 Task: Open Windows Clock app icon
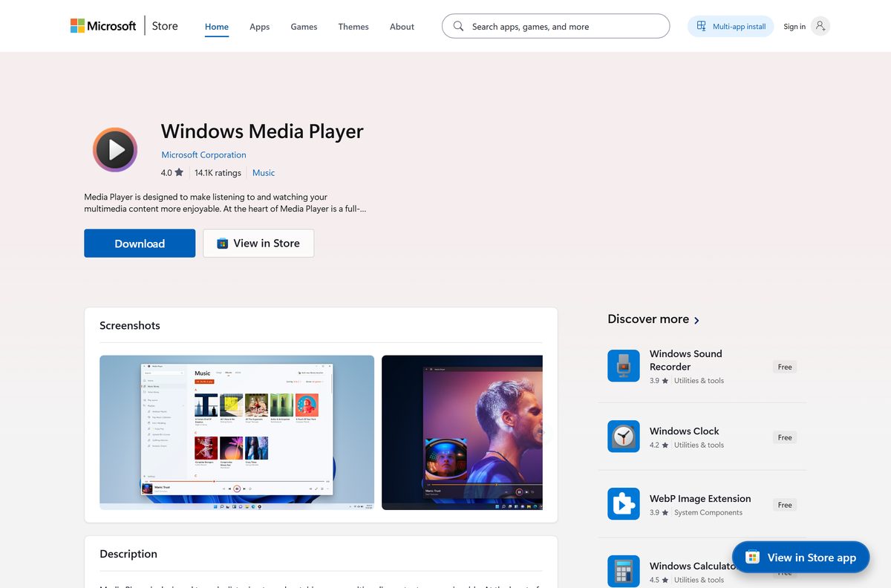[x=624, y=437]
